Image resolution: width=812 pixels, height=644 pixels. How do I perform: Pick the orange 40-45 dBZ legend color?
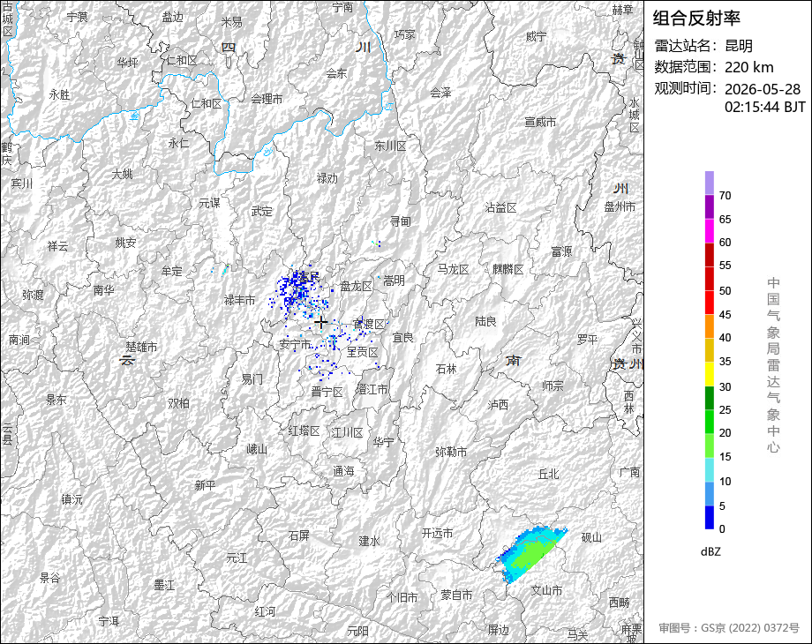[710, 326]
